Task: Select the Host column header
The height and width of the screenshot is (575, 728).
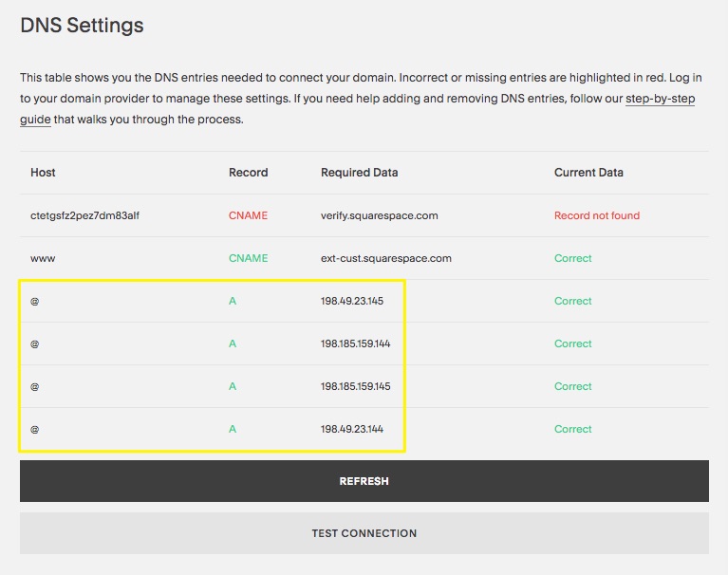Action: pos(43,173)
